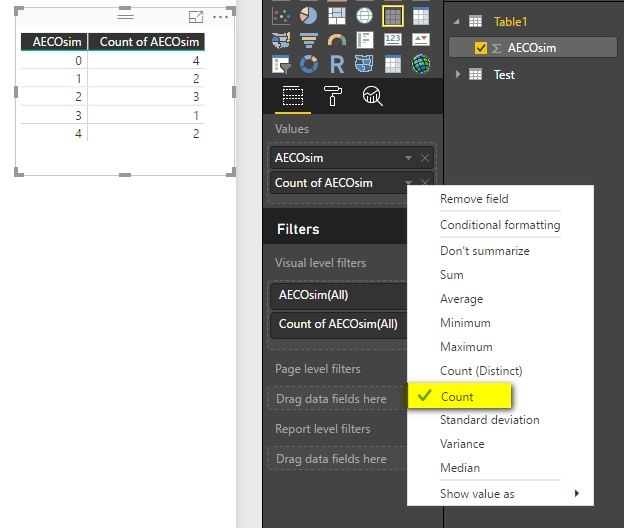
Task: Select the scatter chart visualization
Action: [281, 16]
